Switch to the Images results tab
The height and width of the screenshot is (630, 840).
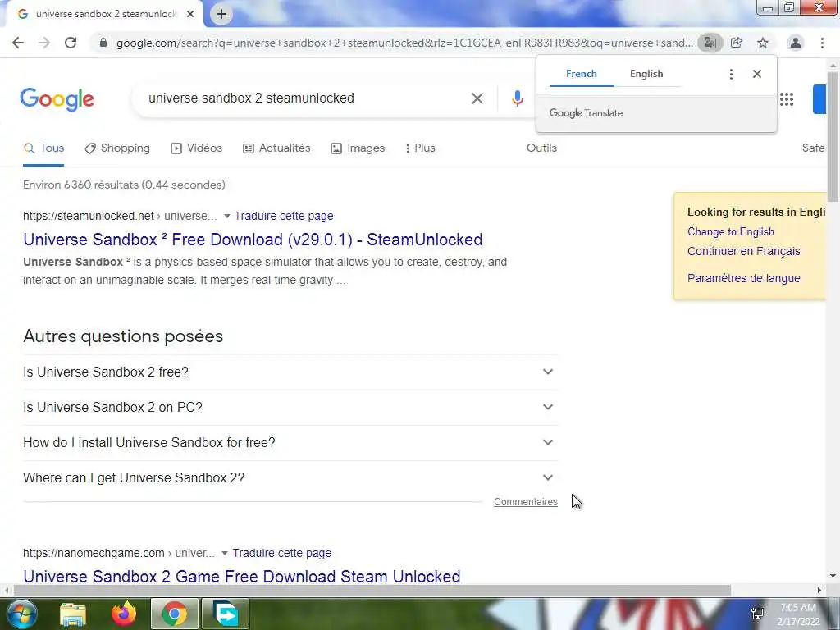[358, 148]
